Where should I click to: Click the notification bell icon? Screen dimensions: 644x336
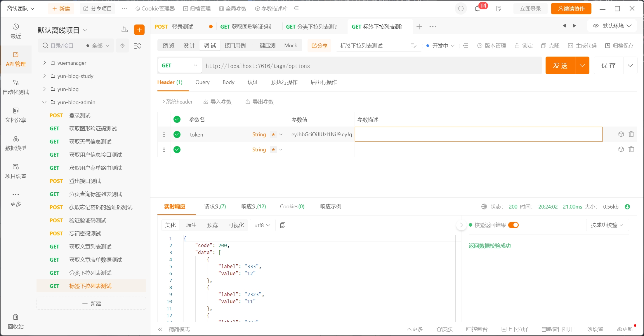pyautogui.click(x=477, y=9)
